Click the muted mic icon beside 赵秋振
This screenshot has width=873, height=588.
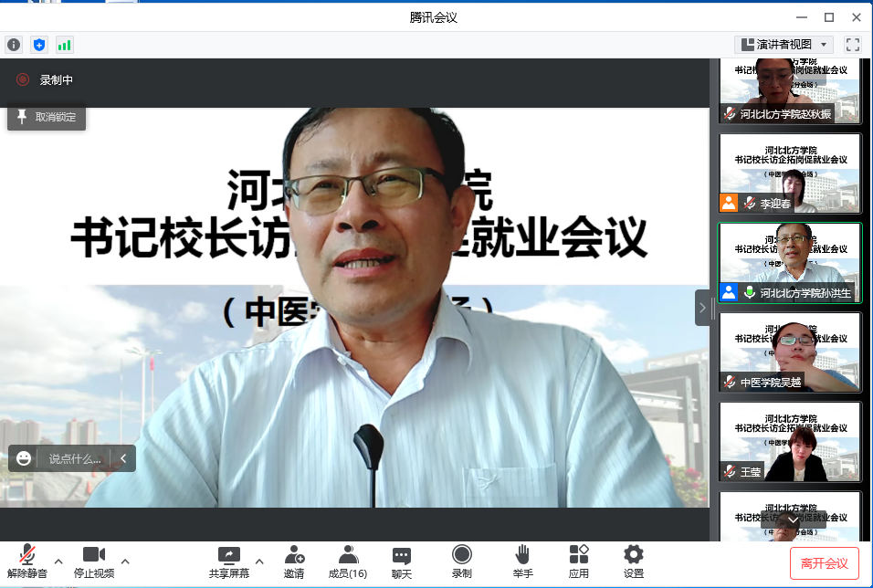tap(730, 113)
